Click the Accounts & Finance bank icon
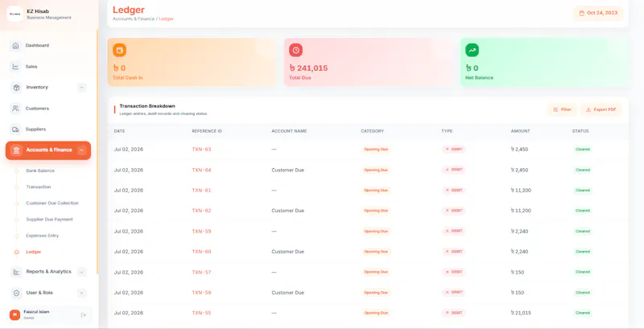This screenshot has width=644, height=329. 17,150
